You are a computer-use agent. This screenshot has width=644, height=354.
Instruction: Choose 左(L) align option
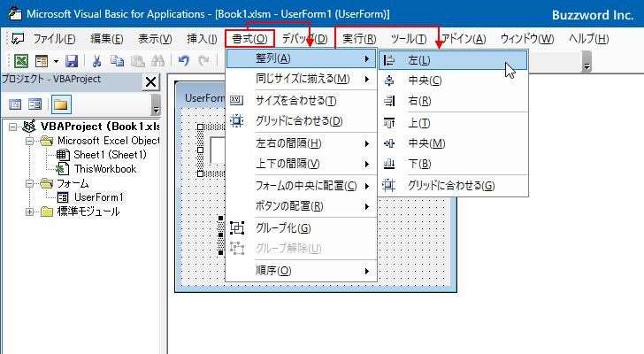(x=453, y=60)
